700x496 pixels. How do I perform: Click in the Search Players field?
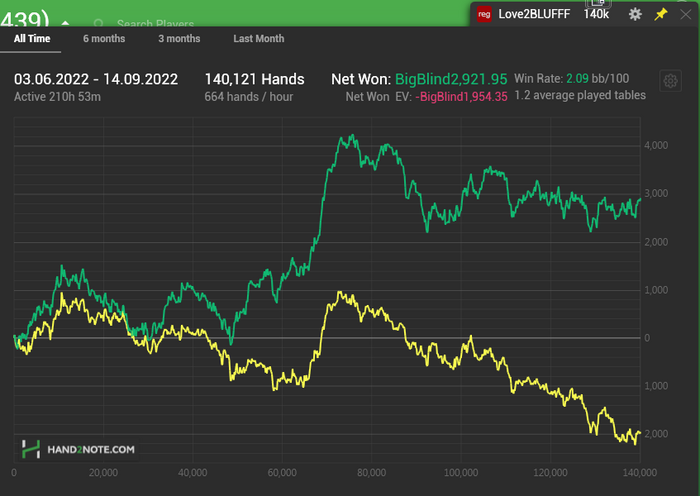155,23
